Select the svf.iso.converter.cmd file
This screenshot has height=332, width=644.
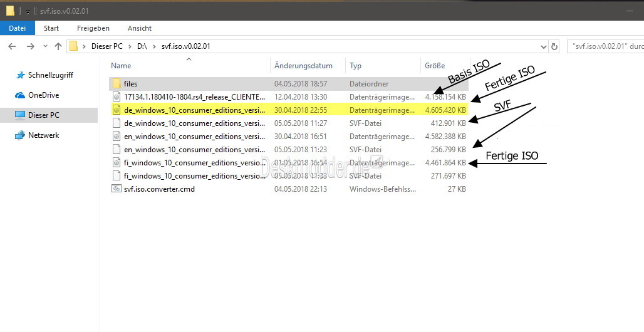click(x=289, y=189)
